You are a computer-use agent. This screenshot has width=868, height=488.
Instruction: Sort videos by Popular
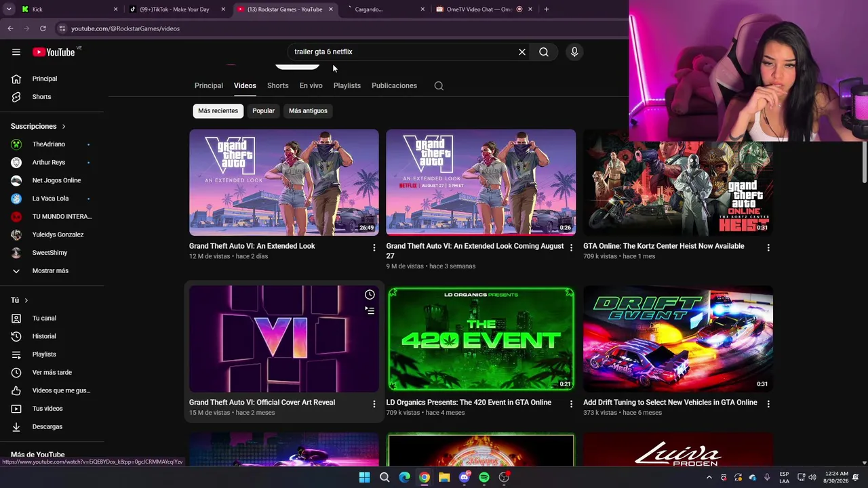263,111
